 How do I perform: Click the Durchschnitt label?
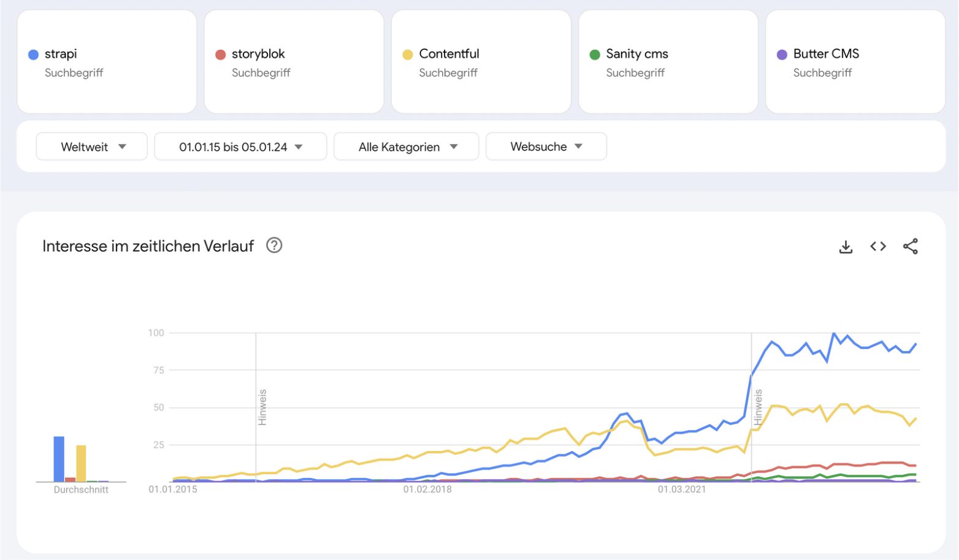[x=81, y=490]
